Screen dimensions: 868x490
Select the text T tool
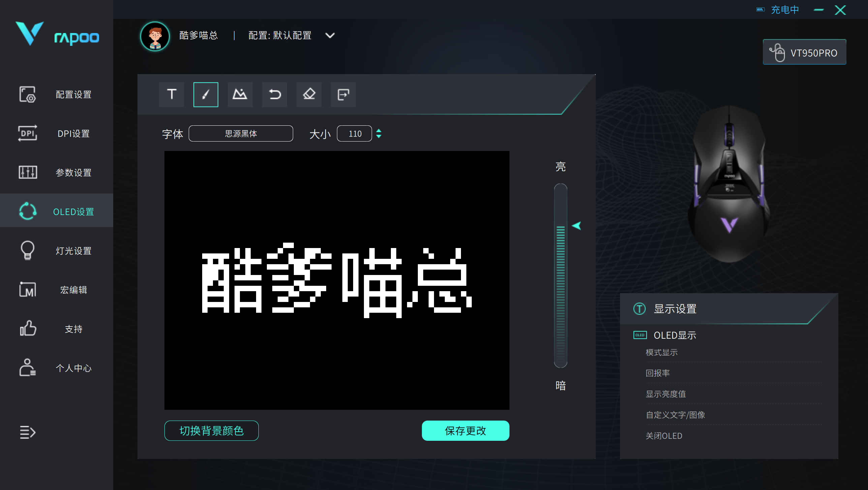(172, 94)
